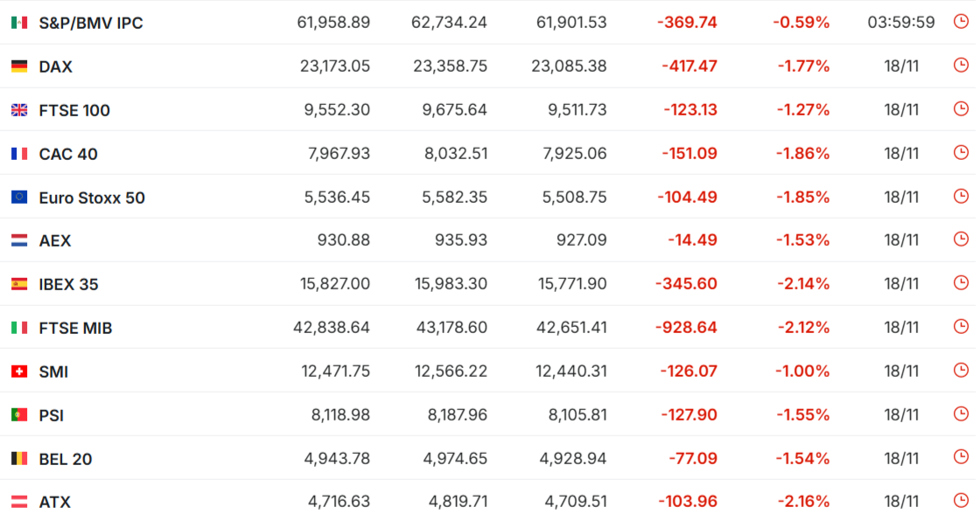Click the clock icon for S&P/BMV IPC

(961, 22)
